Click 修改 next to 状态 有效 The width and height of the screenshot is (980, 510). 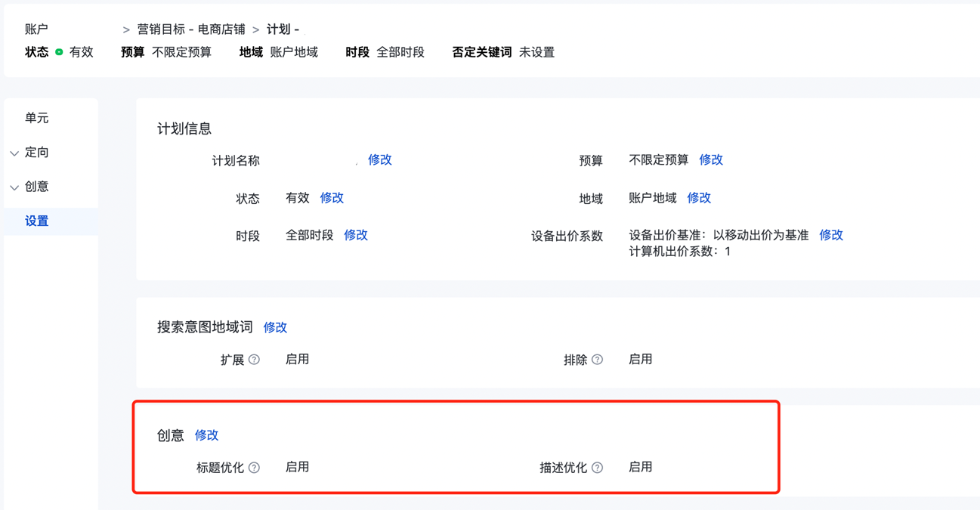(332, 197)
